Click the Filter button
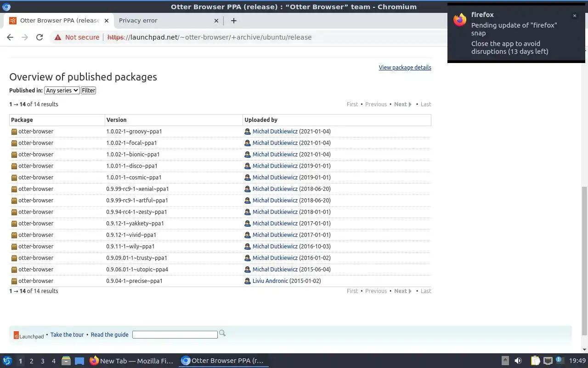Screen dimensions: 588x368 (x=88, y=91)
